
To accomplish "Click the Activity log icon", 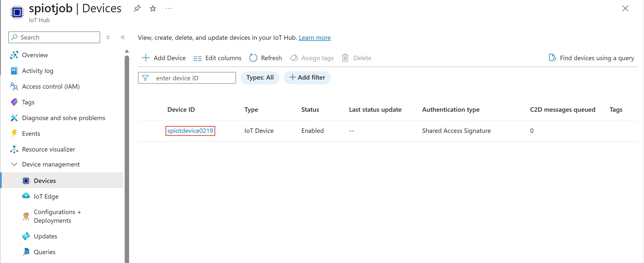I will coord(14,71).
